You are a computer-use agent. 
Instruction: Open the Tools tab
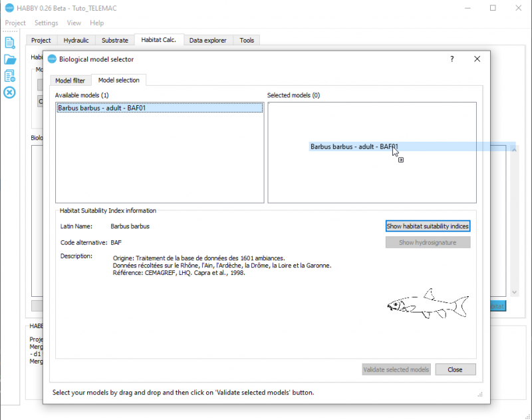(246, 40)
